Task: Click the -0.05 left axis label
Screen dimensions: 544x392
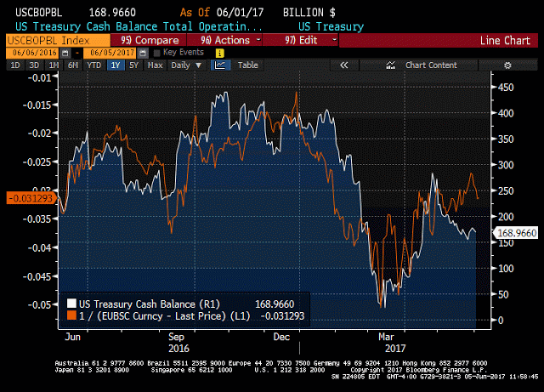Action: [x=39, y=305]
